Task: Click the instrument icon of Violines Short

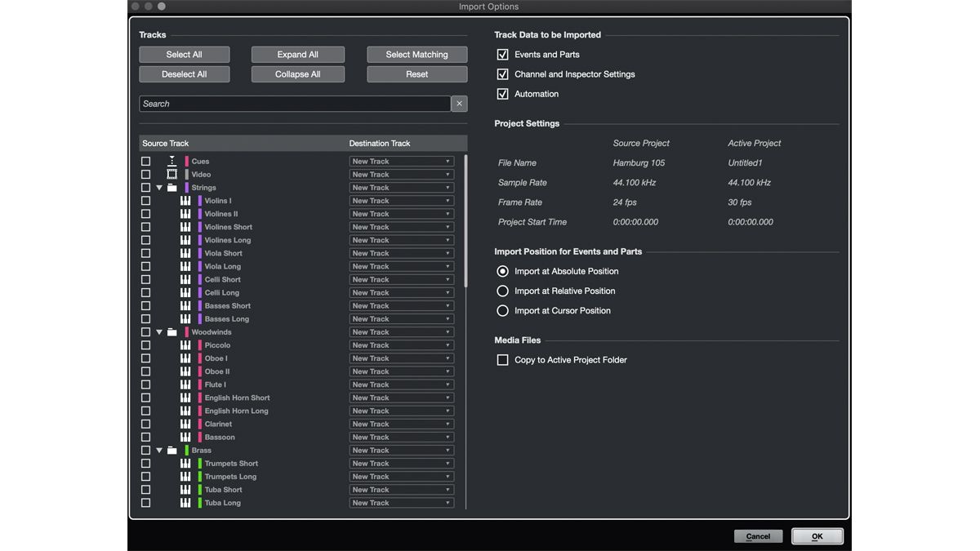Action: [x=185, y=227]
